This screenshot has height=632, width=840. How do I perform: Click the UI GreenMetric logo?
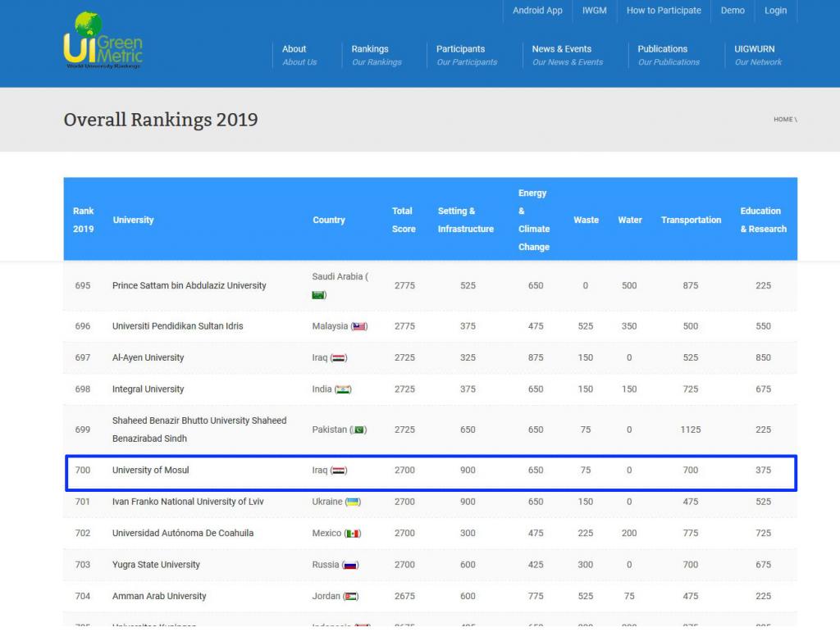103,41
